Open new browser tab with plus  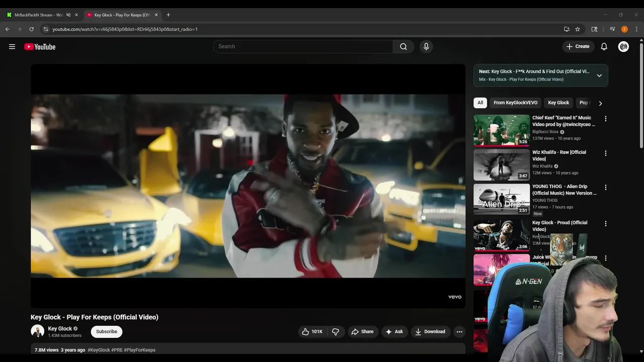[168, 15]
